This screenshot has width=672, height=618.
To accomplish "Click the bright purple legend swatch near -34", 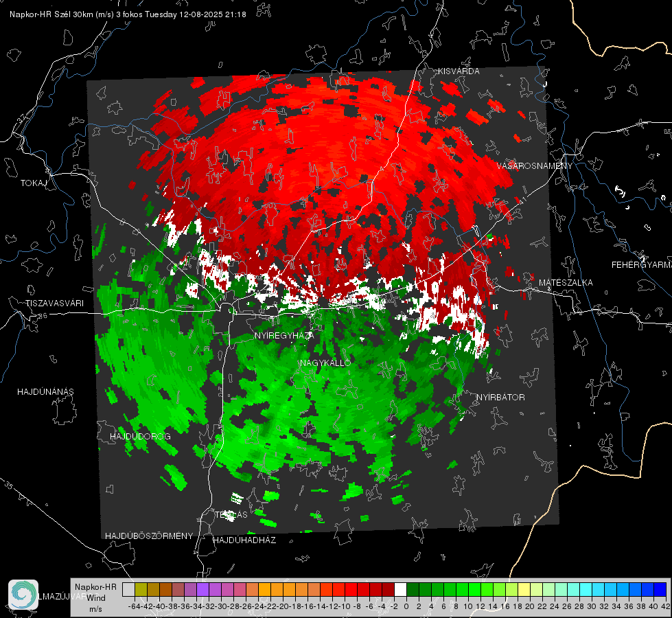I will [x=202, y=589].
